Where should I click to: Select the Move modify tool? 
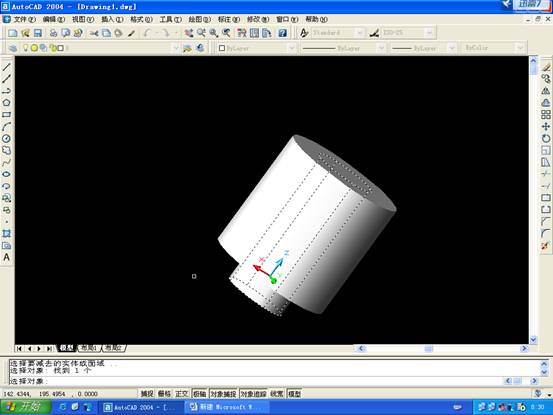point(546,126)
